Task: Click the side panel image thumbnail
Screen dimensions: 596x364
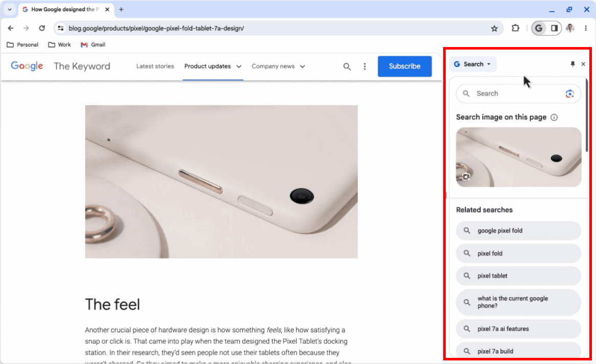Action: [518, 157]
